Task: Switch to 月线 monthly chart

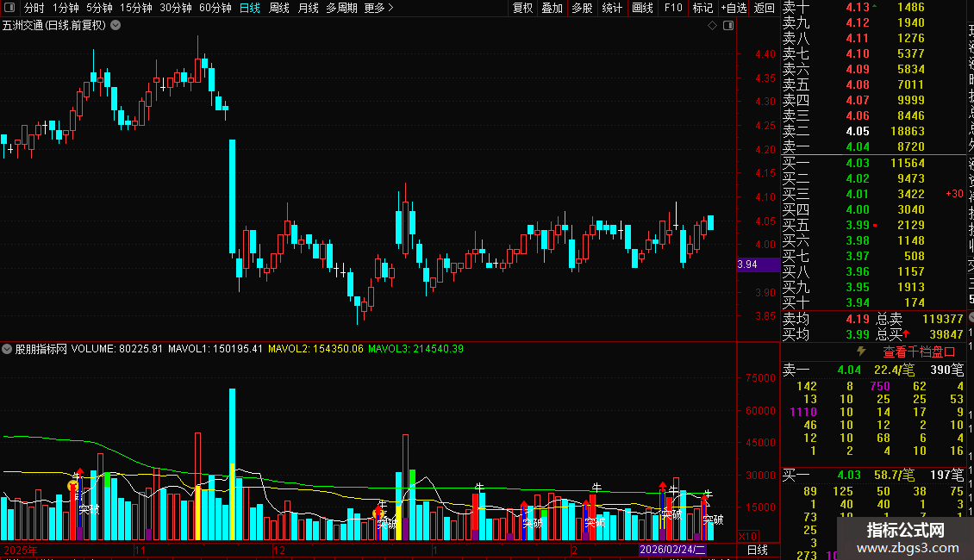Action: (x=308, y=8)
